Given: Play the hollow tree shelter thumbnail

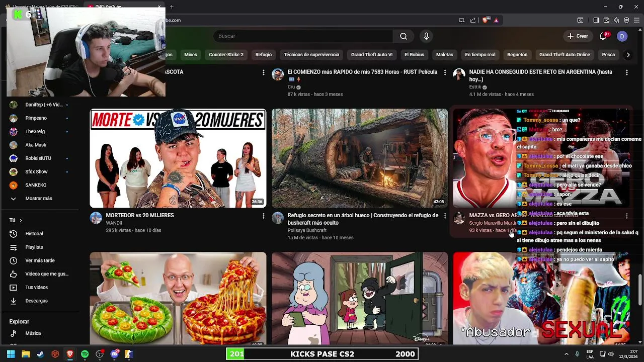Looking at the screenshot, I should [x=360, y=158].
